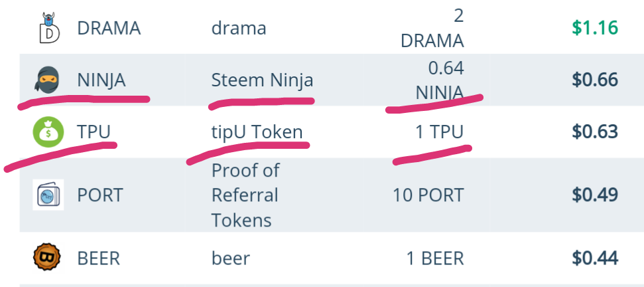The width and height of the screenshot is (644, 287).
Task: Click the PORT token logo icon
Action: [x=48, y=195]
